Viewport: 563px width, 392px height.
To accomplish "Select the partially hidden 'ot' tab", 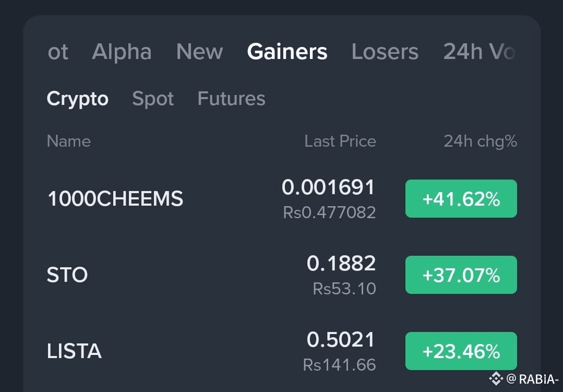I will point(58,52).
